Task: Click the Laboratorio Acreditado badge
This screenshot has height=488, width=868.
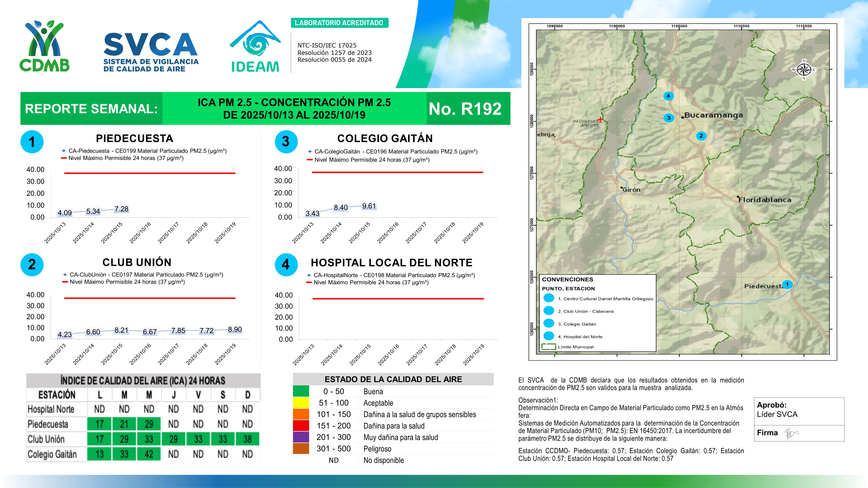Action: [339, 23]
